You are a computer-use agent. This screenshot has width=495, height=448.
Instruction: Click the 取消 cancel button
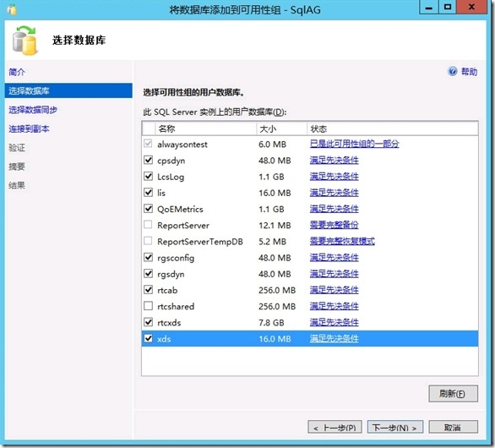pos(453,428)
